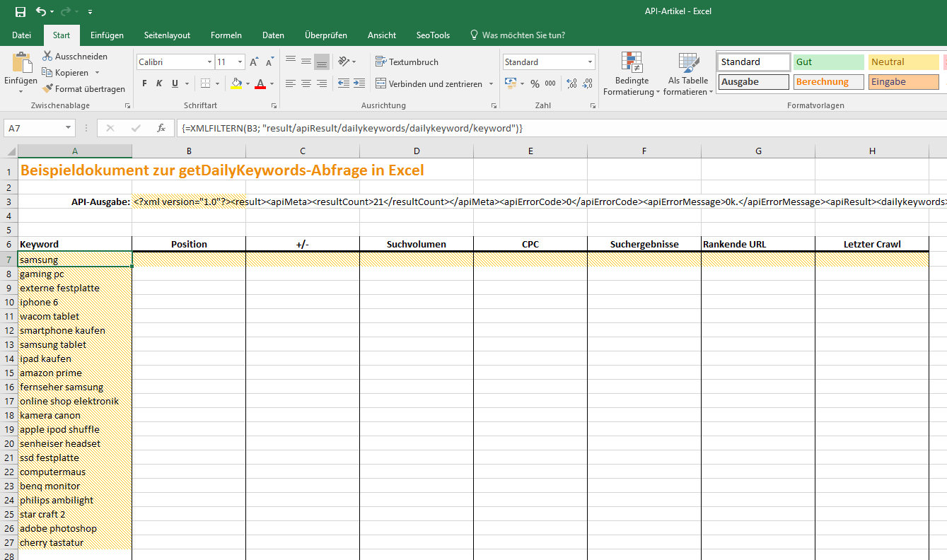The image size is (947, 560).
Task: Open the Formeln ribbon tab
Action: (x=226, y=35)
